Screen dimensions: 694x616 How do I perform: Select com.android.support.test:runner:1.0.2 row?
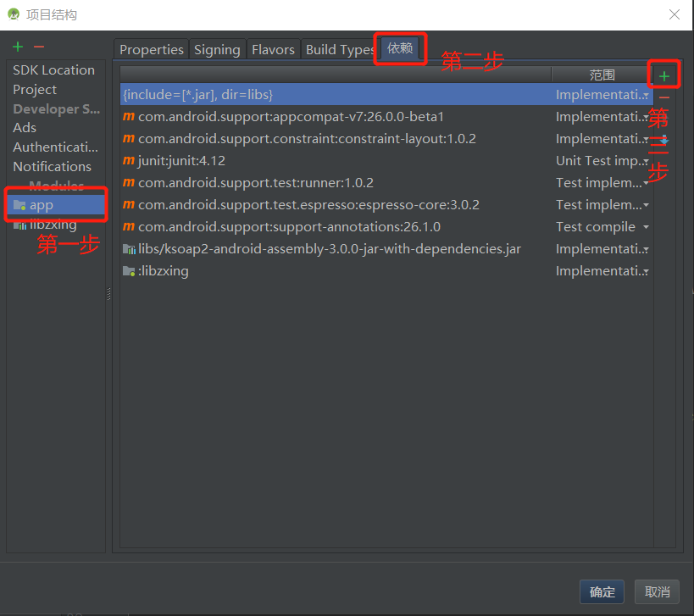pyautogui.click(x=386, y=182)
